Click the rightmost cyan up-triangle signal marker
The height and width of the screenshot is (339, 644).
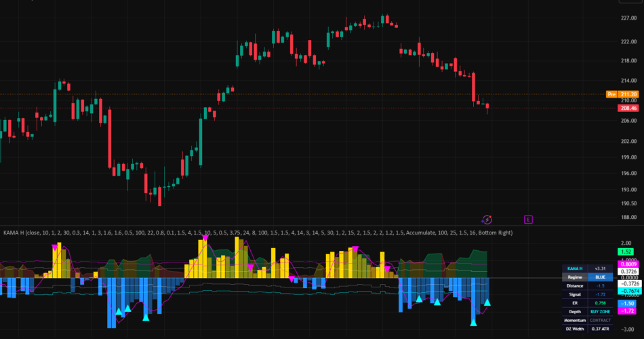click(x=487, y=302)
